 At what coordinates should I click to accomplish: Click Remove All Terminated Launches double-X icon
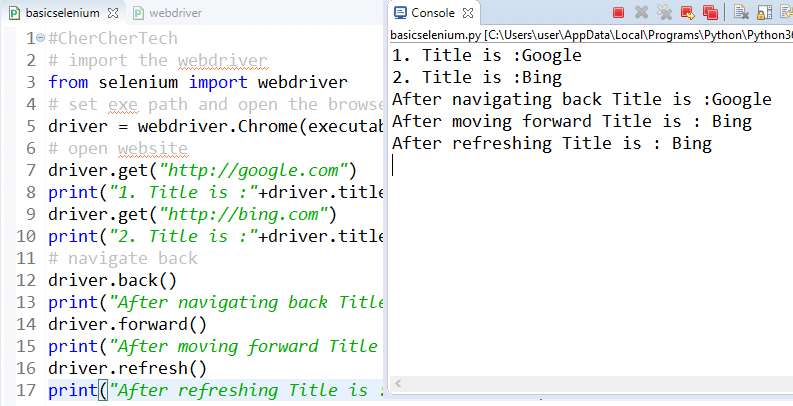point(664,12)
